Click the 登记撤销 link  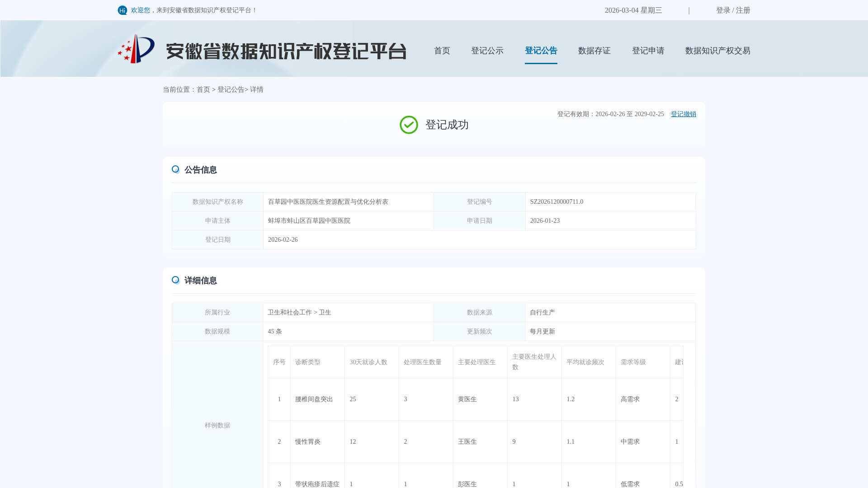pos(684,114)
